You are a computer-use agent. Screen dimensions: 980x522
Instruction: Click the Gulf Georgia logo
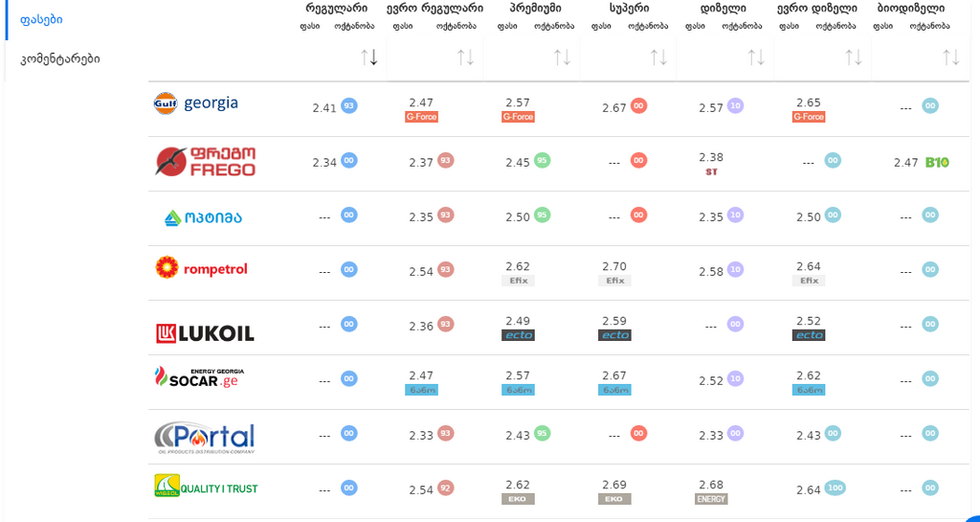(x=196, y=103)
